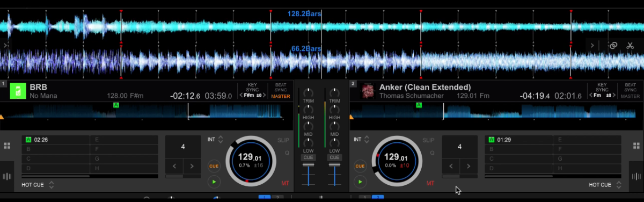Screen dimensions: 644x202
Task: Halve deck 2 loop size left arrow
Action: tap(450, 166)
